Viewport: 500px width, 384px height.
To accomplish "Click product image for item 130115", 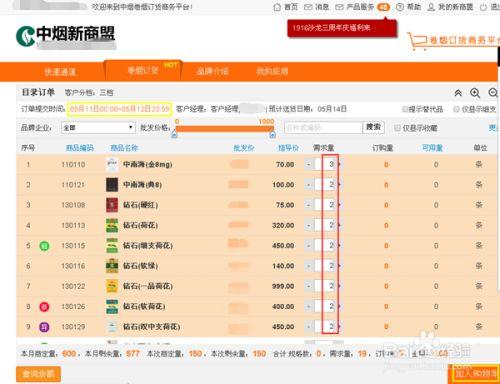I will [x=112, y=246].
